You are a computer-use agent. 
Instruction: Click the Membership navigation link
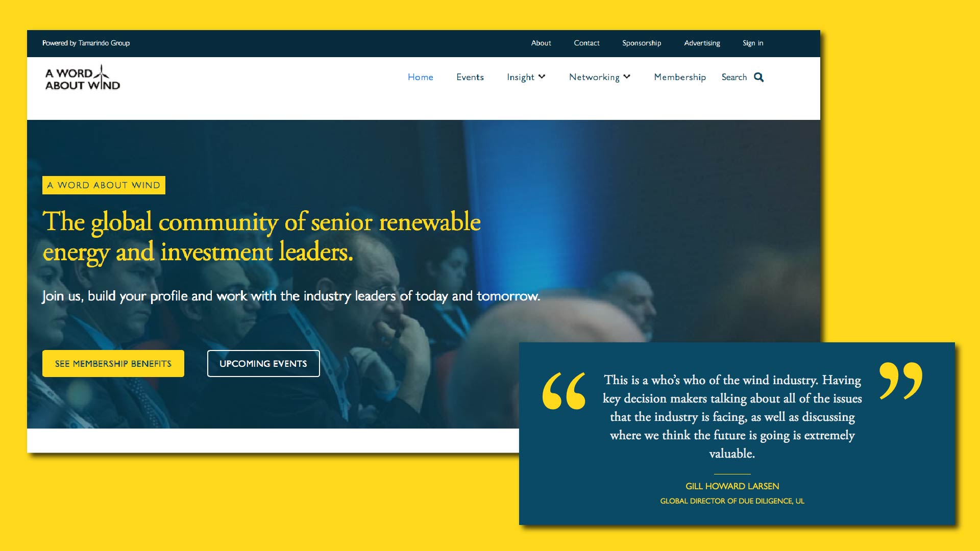(680, 77)
